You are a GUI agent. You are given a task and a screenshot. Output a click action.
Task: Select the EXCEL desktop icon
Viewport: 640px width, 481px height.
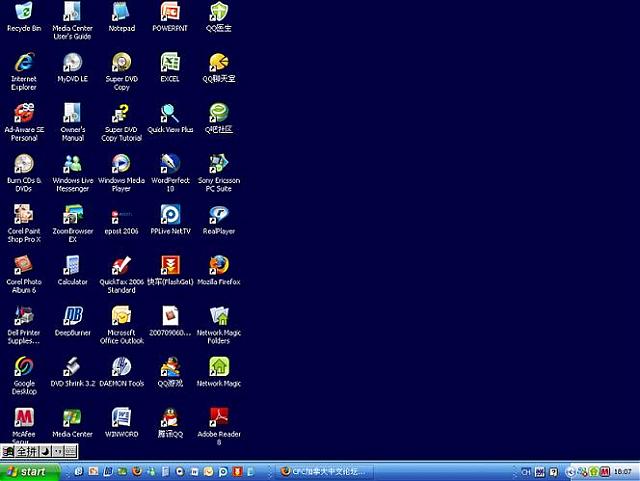coord(170,62)
